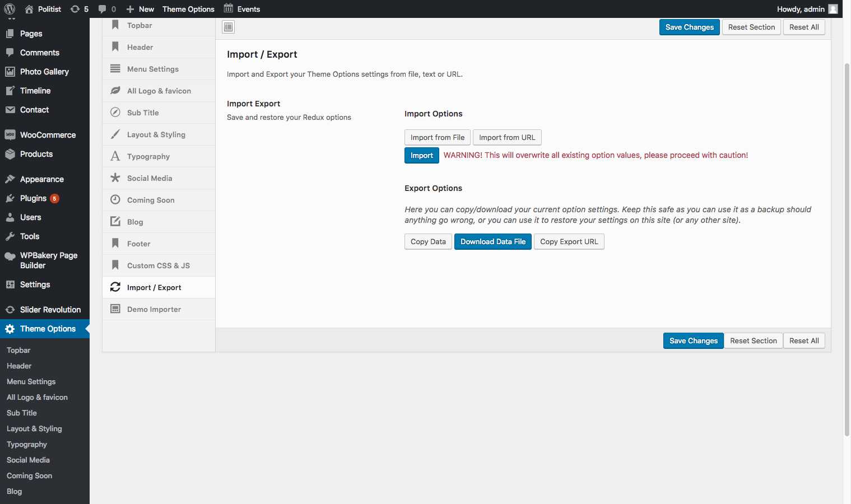851x504 pixels.
Task: Open Layout & Styling submenu link in sidebar
Action: click(x=34, y=428)
